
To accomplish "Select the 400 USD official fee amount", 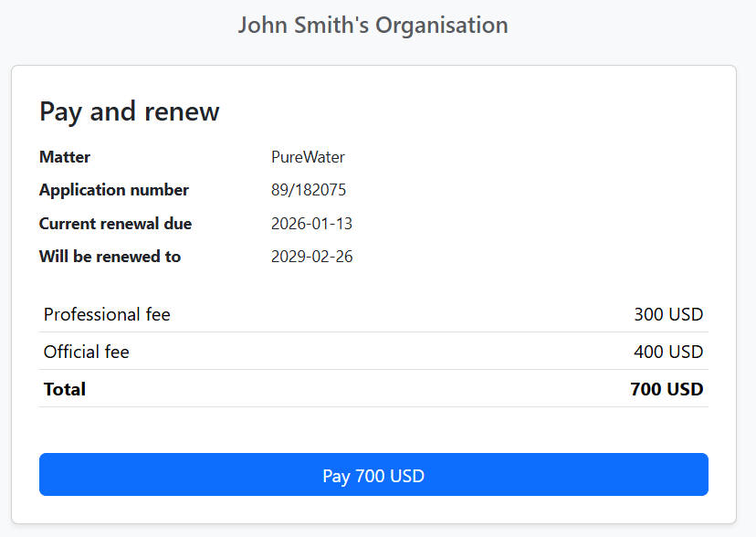I will point(668,352).
